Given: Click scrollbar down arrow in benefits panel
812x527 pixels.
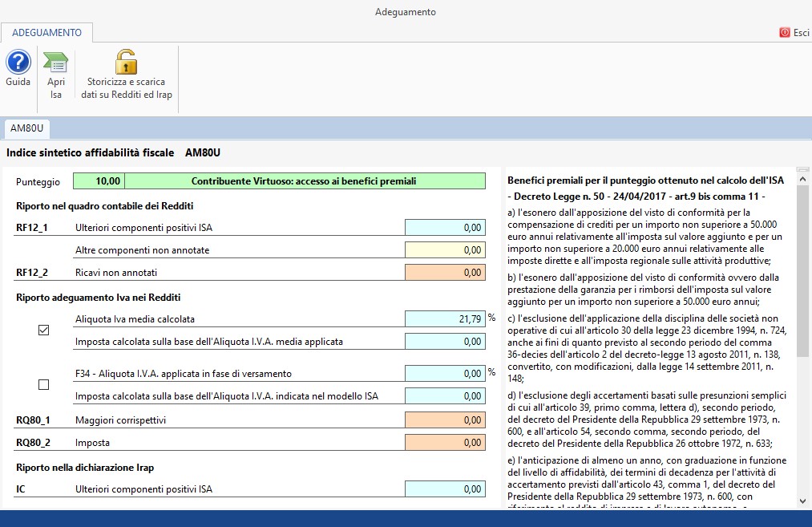Looking at the screenshot, I should click(x=802, y=501).
